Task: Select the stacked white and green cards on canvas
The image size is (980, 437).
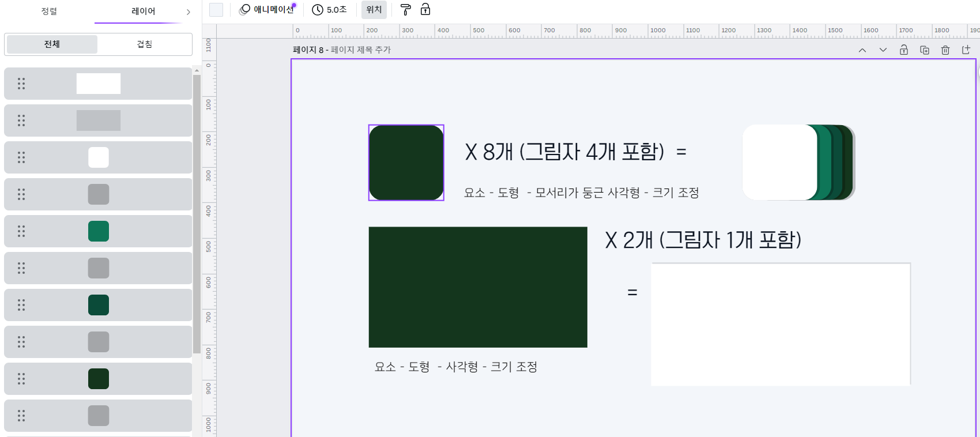Action: pyautogui.click(x=798, y=163)
